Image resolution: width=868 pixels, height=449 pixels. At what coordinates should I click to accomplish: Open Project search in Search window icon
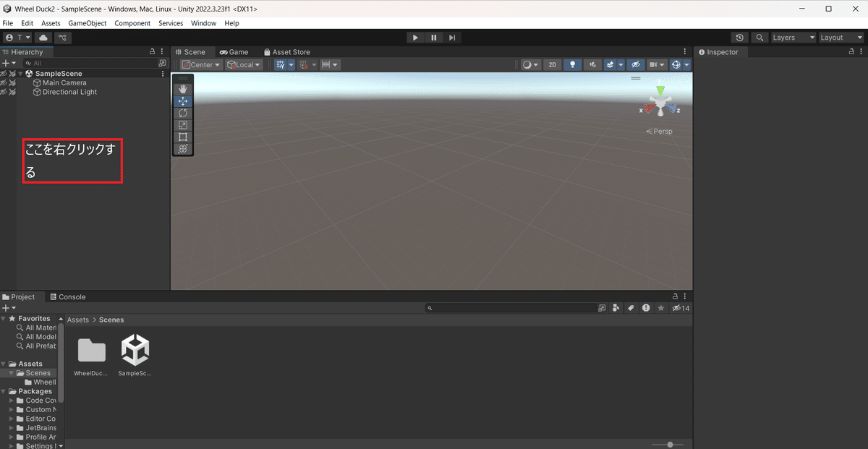[602, 308]
